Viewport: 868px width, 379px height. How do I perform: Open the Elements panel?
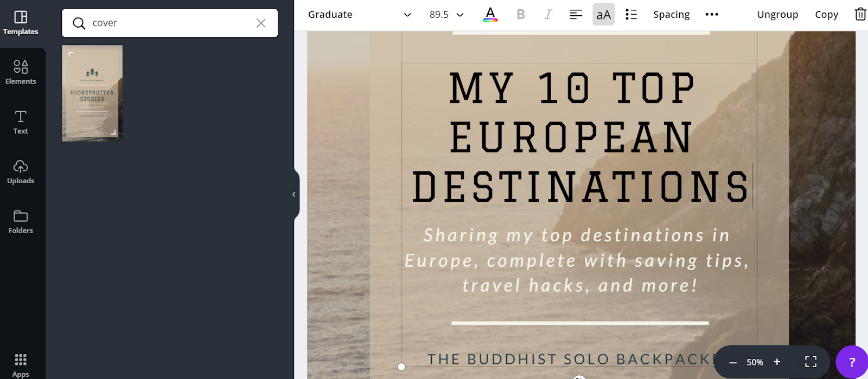click(x=21, y=73)
